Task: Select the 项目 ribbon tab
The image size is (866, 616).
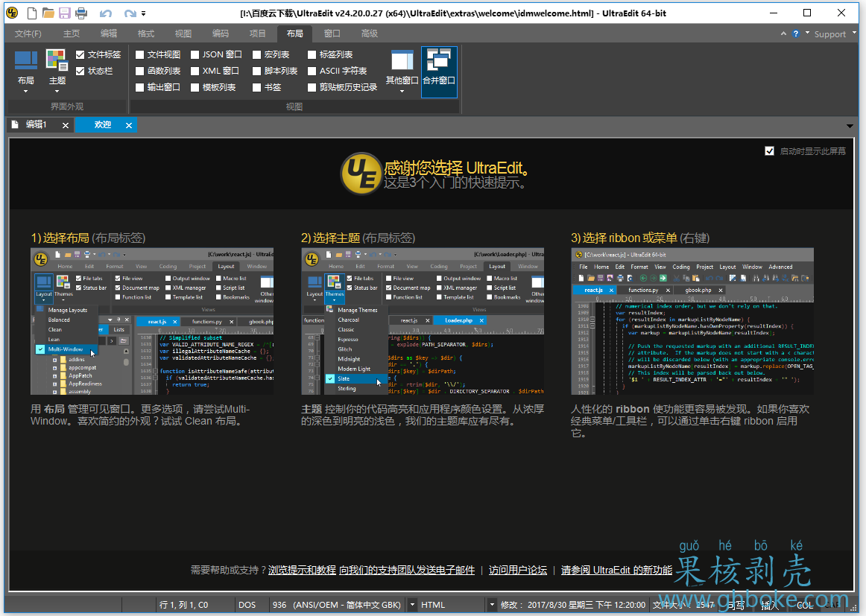Action: coord(257,34)
